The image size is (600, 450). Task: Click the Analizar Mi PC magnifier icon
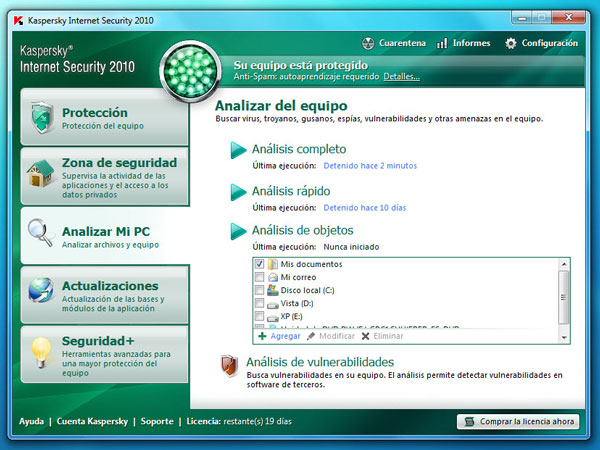coord(40,232)
